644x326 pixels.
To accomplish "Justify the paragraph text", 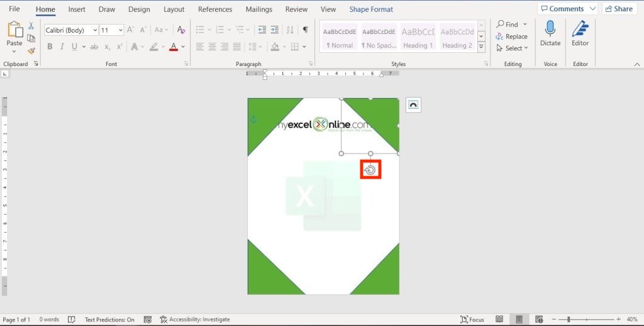I will pyautogui.click(x=236, y=47).
